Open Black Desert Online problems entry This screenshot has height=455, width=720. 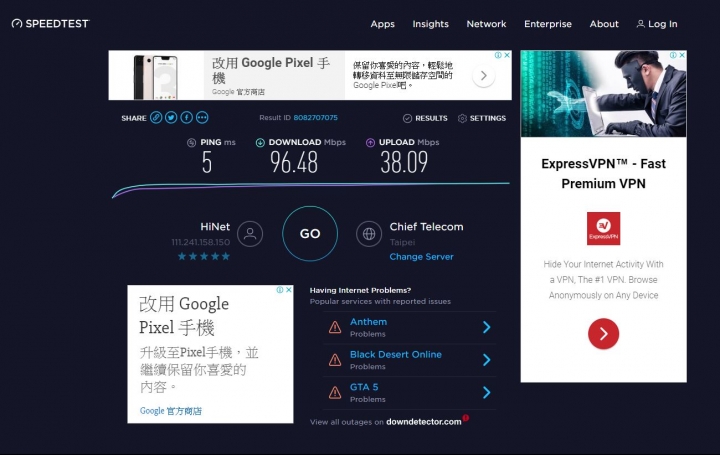[x=410, y=360]
